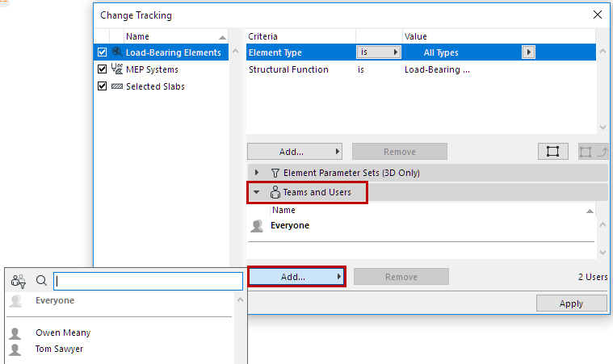Image resolution: width=613 pixels, height=364 pixels.
Task: Click the Add button under Teams and Users
Action: tap(296, 277)
